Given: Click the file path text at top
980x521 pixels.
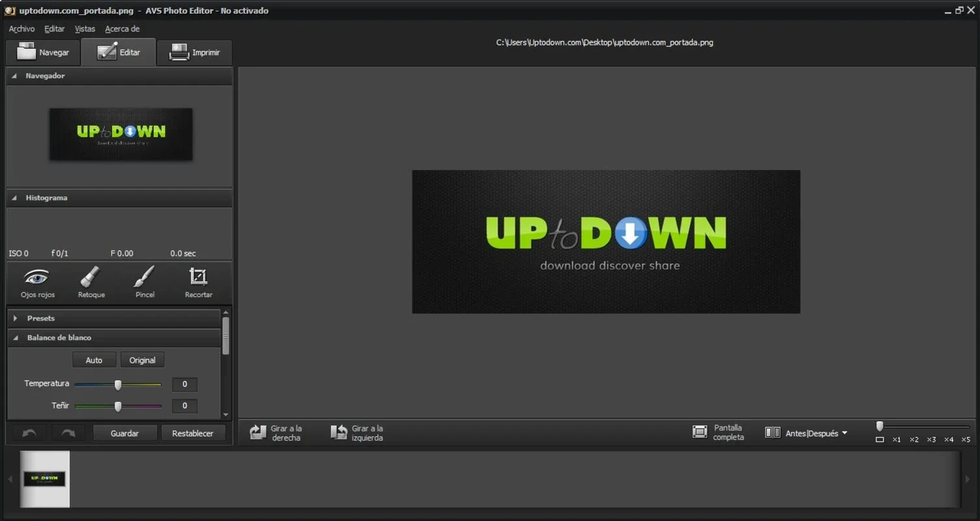Looking at the screenshot, I should (x=605, y=42).
